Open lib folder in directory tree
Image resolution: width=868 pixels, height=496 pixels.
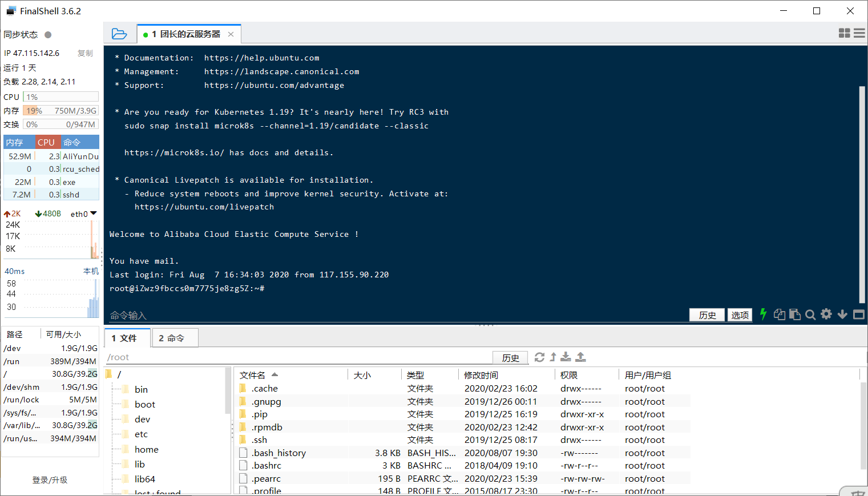(140, 464)
